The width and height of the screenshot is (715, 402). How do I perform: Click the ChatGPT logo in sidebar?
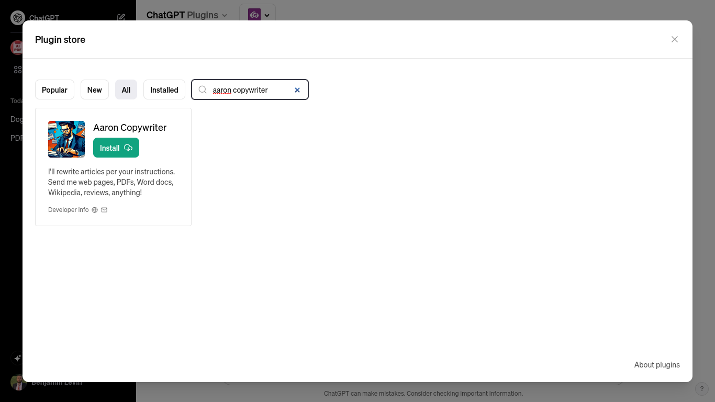pyautogui.click(x=17, y=18)
